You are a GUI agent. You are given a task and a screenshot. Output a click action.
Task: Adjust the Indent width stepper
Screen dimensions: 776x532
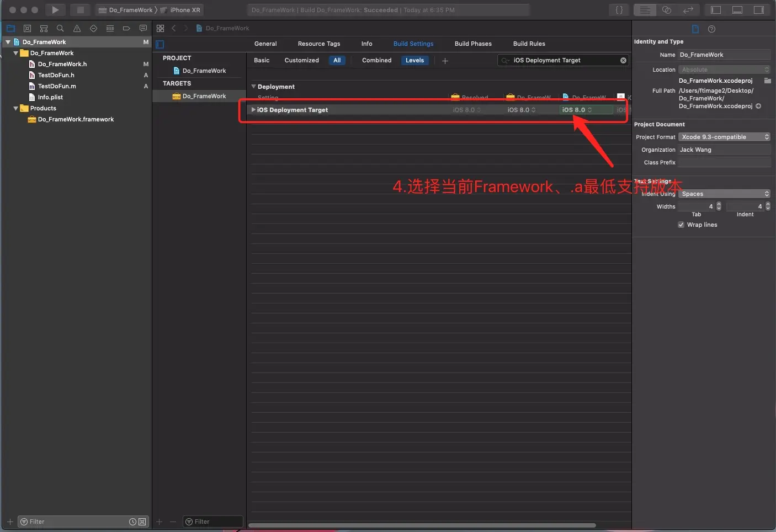click(768, 206)
